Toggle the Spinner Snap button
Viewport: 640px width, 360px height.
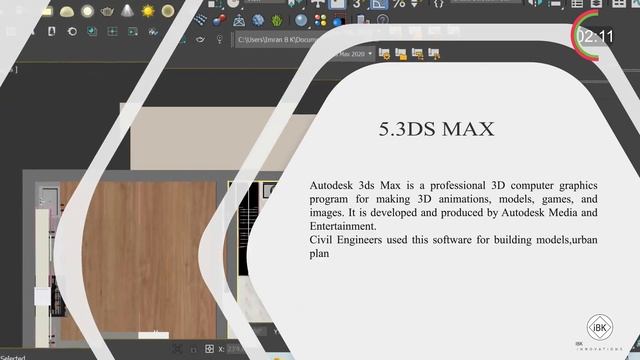coord(415,4)
